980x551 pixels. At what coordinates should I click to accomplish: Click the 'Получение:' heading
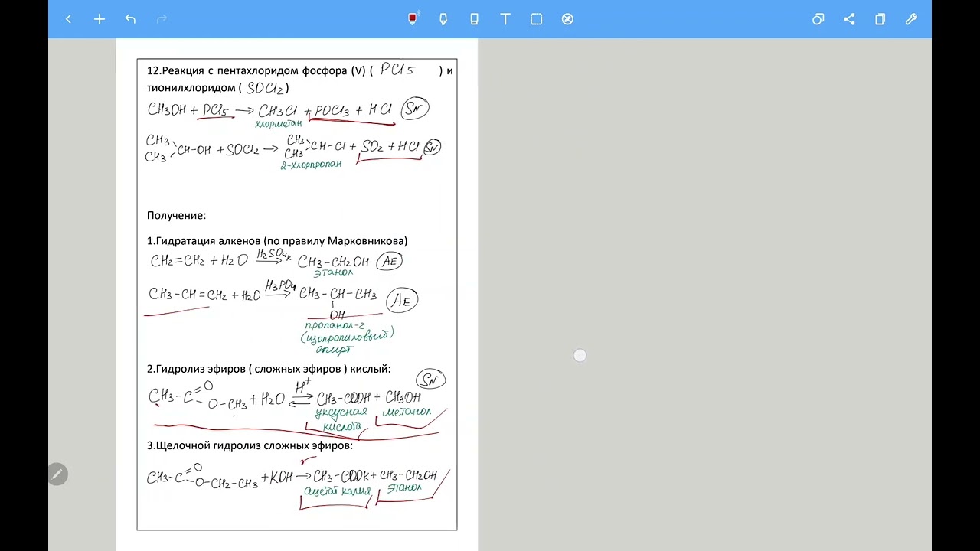tap(176, 216)
